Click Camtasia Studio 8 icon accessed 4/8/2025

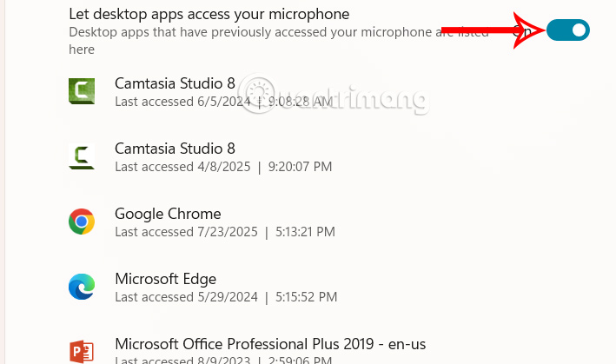(82, 156)
